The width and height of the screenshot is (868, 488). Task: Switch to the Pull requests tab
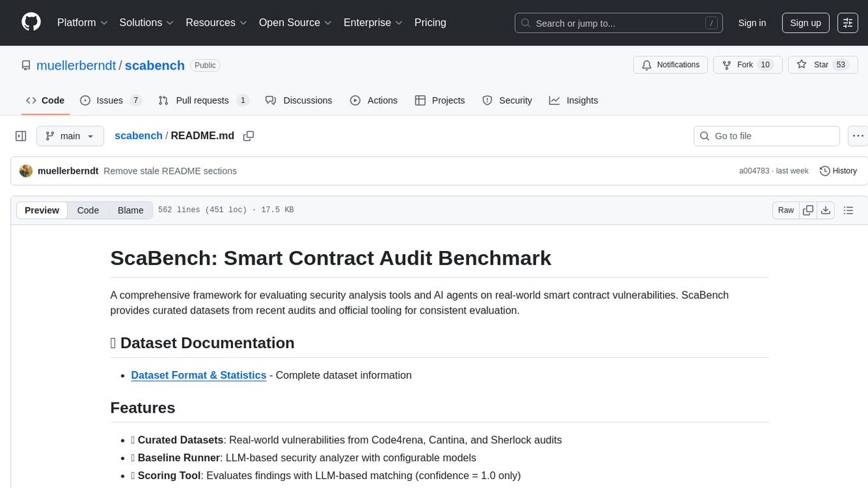pos(204,100)
